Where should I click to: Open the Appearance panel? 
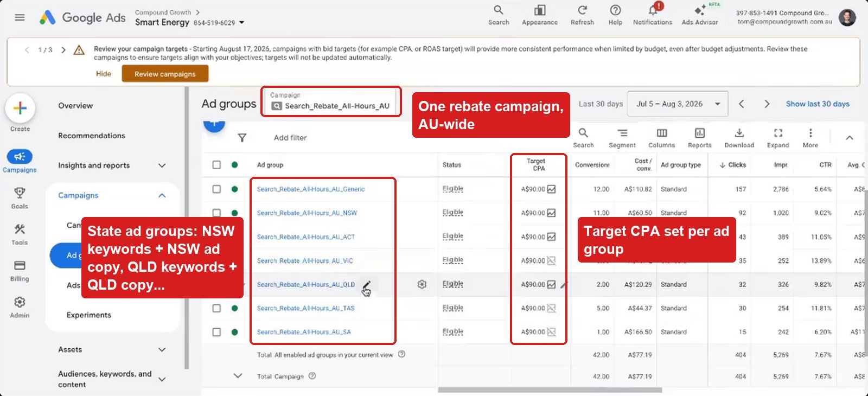pyautogui.click(x=540, y=15)
